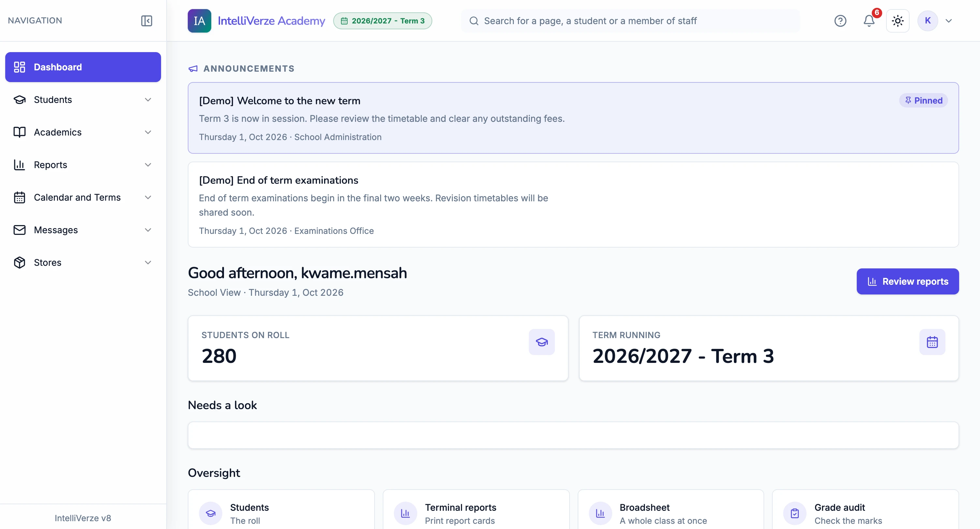
Task: Open Reports navigation item
Action: [x=83, y=165]
